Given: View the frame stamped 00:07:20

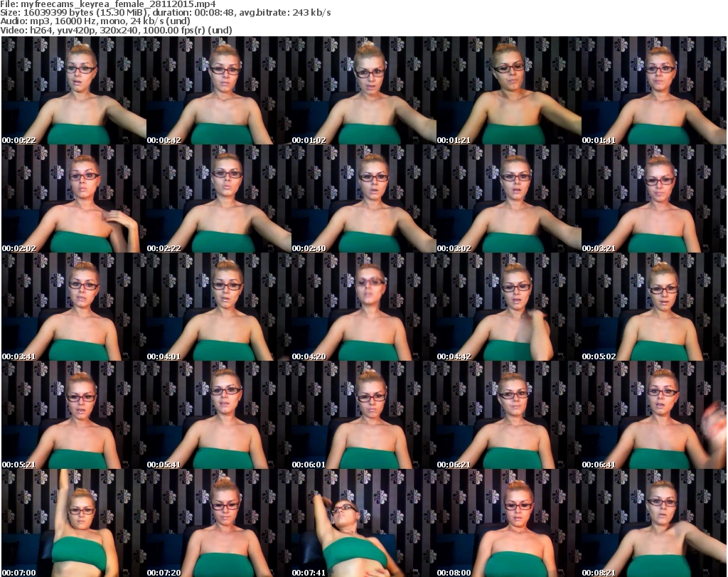Looking at the screenshot, I should point(219,523).
